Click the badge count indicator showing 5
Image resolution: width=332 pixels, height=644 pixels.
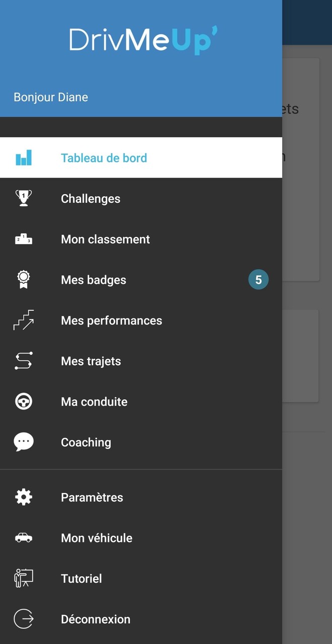tap(259, 280)
